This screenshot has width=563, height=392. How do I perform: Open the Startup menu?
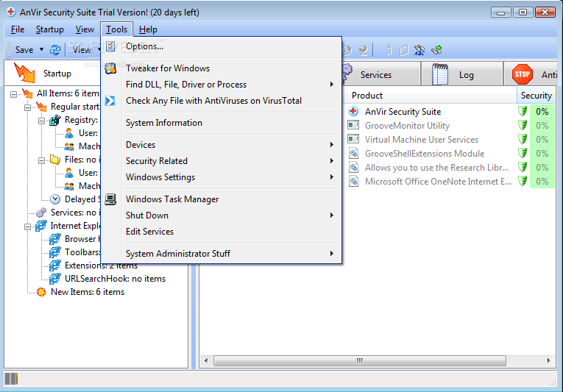(x=50, y=29)
